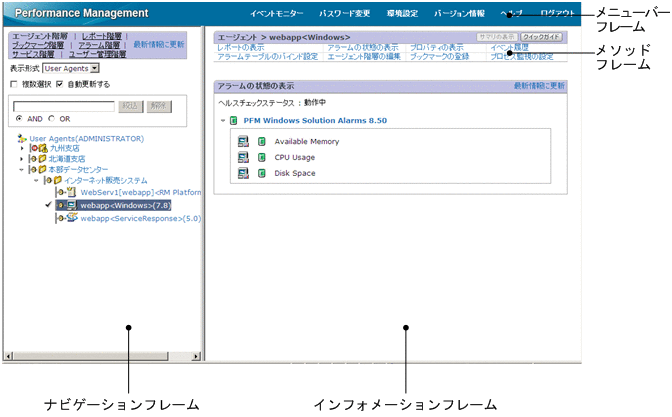The width and height of the screenshot is (672, 417).
Task: Click the report icon in Available Memory row
Action: click(243, 141)
